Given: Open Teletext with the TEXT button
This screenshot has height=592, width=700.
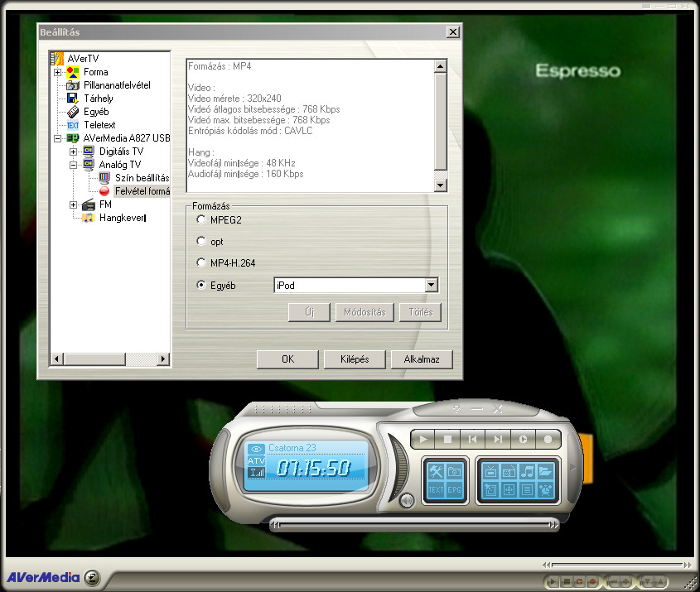Looking at the screenshot, I should (437, 490).
